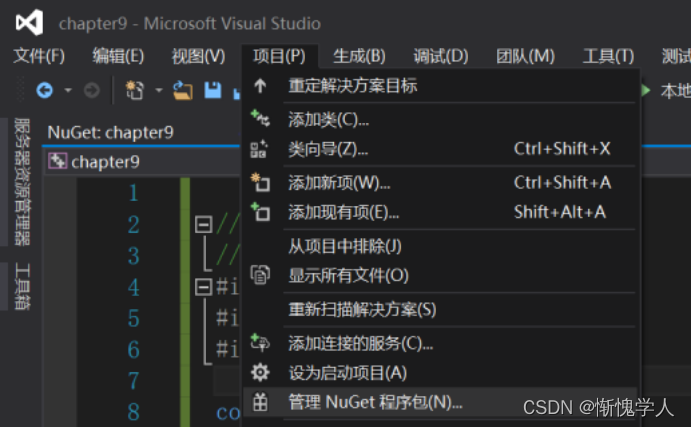Viewport: 691px width, 428px height.
Task: Click the class wizard icon
Action: [259, 149]
